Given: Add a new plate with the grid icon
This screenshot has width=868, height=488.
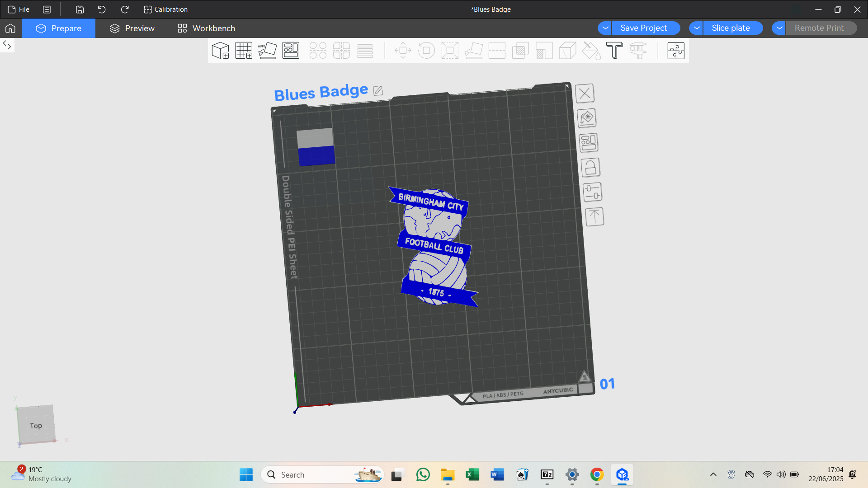Looking at the screenshot, I should coord(244,51).
